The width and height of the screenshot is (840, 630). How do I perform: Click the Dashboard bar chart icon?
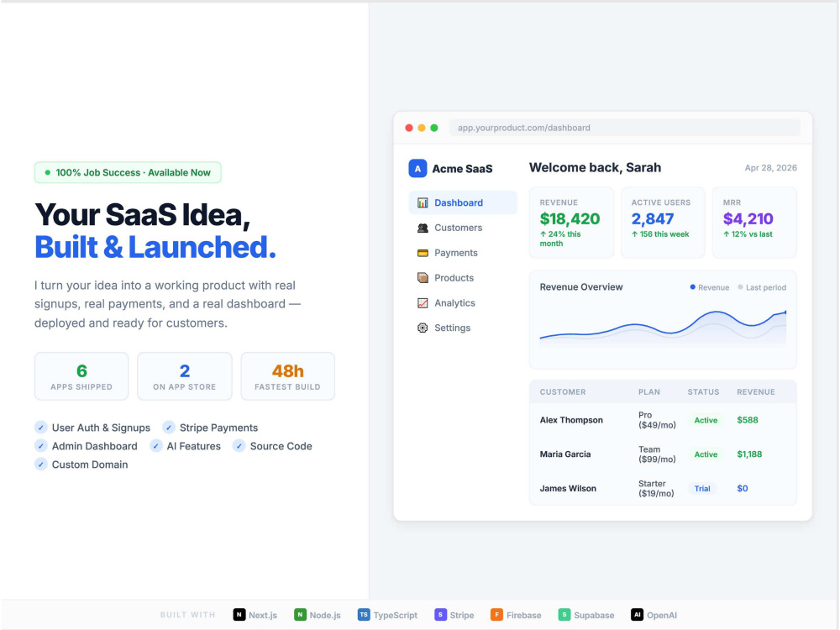click(423, 202)
